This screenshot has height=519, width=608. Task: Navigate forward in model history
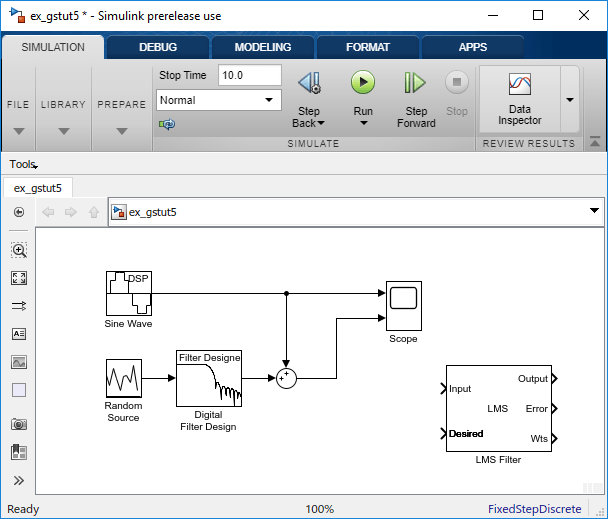tap(71, 212)
